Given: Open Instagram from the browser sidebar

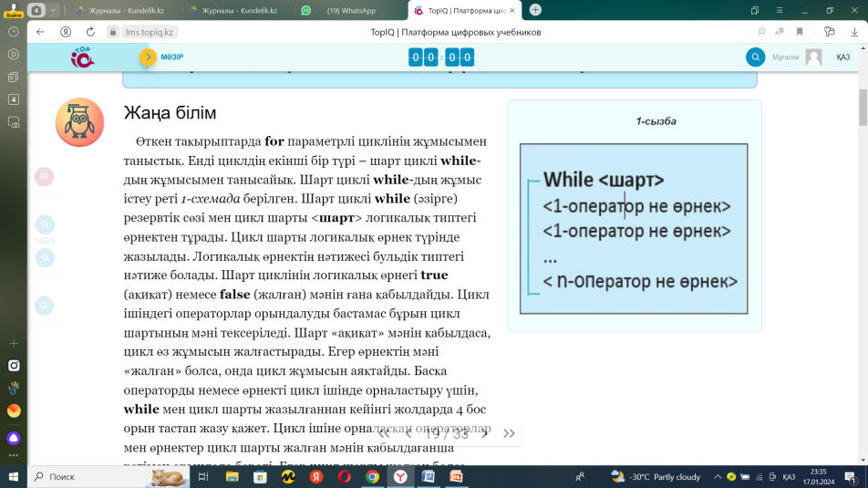Looking at the screenshot, I should pos(14,366).
